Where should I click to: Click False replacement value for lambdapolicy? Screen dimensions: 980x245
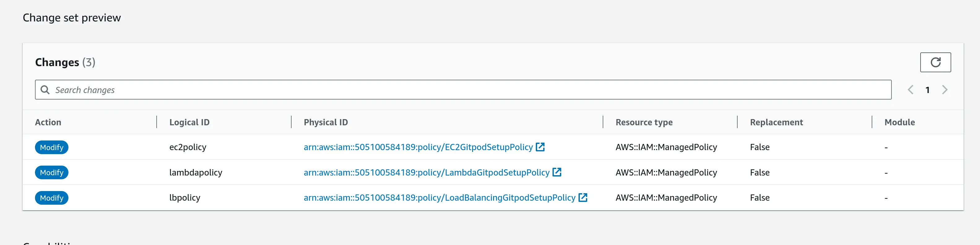click(760, 173)
